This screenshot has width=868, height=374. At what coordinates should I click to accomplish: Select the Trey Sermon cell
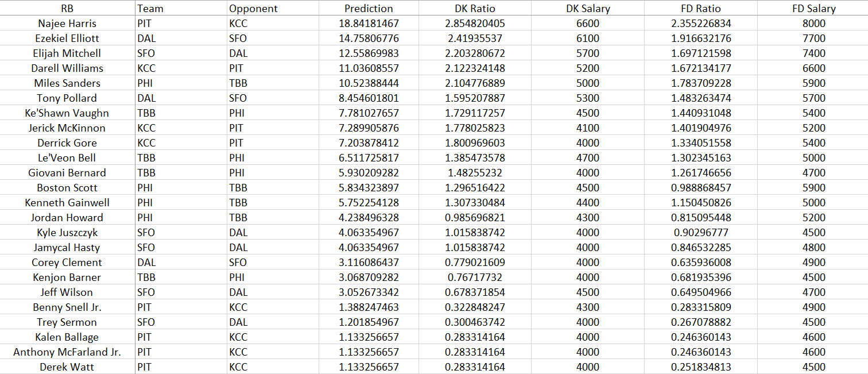[67, 322]
